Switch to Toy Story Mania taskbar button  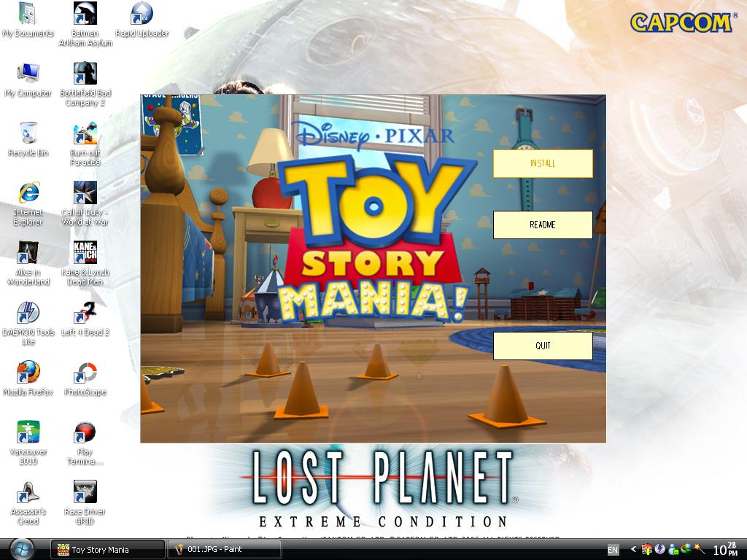(108, 550)
